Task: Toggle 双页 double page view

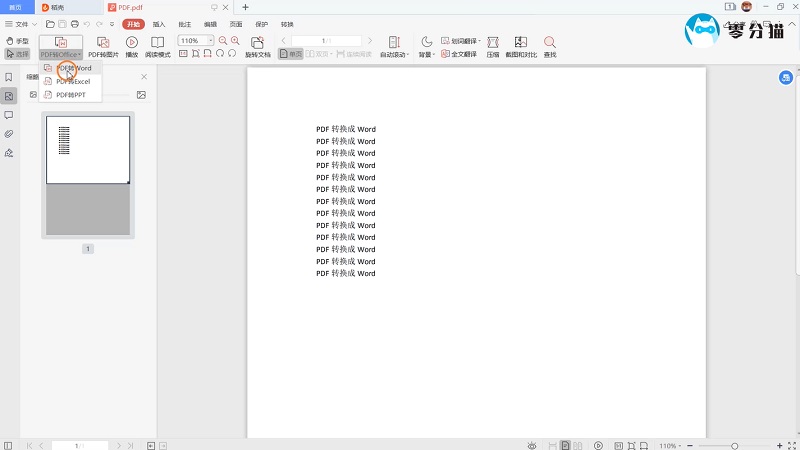Action: pyautogui.click(x=319, y=54)
